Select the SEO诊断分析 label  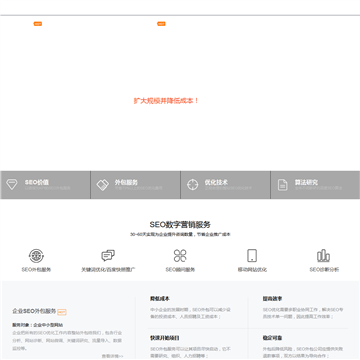point(324,270)
